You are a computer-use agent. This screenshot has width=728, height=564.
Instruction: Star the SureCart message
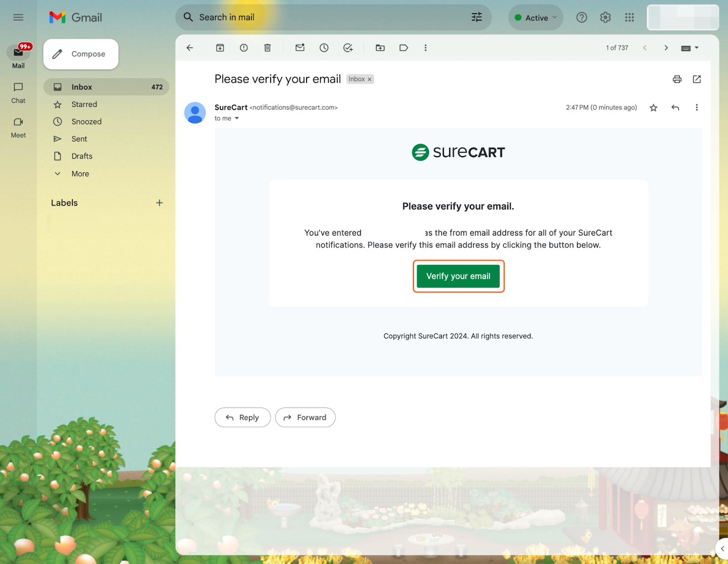[653, 108]
